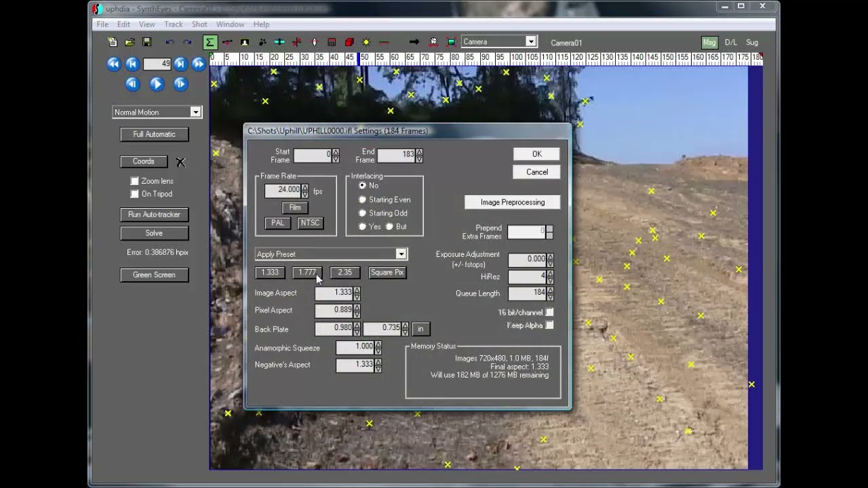868x488 pixels.
Task: Select Starting Odd interlacing option
Action: point(362,213)
